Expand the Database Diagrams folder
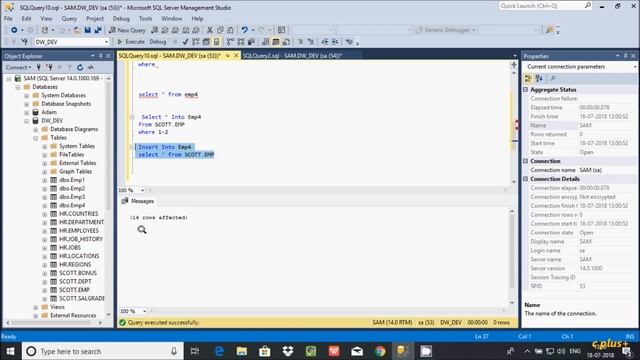 point(36,129)
